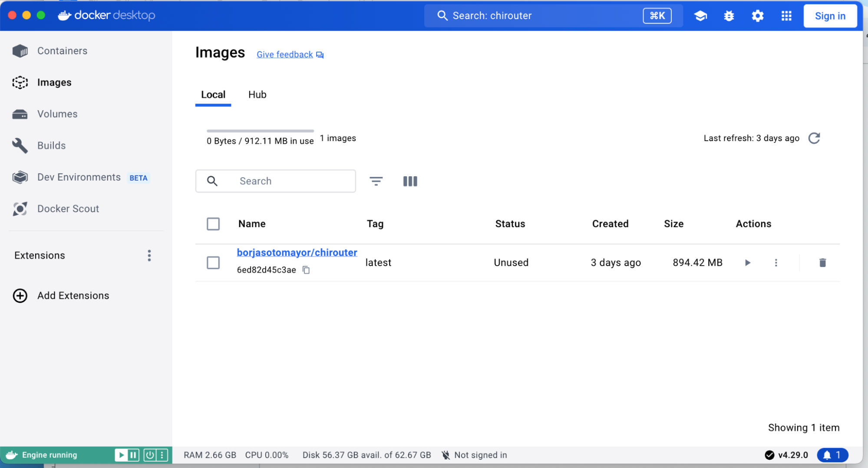Screen dimensions: 868x468
Task: Check the borjasotomayor/chirouter row checkbox
Action: (213, 263)
